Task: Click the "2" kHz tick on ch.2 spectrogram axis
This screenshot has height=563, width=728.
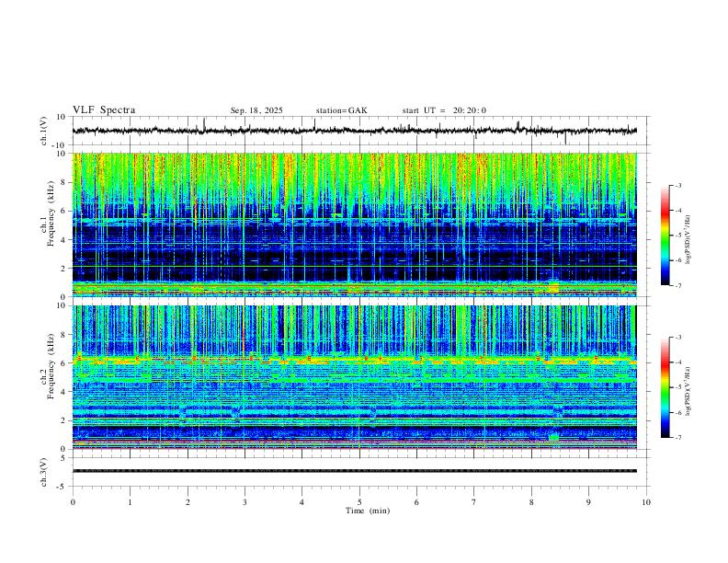Action: (x=63, y=420)
